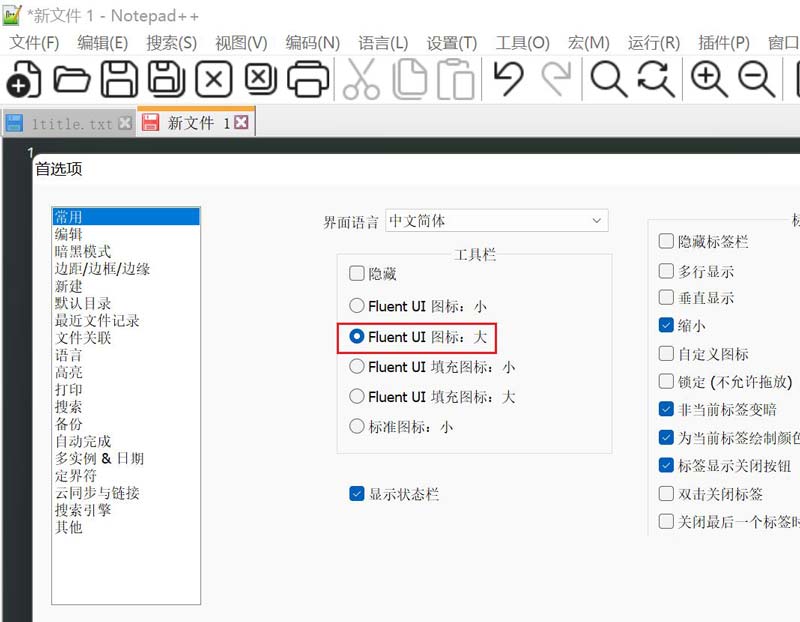Click the Undo arrow icon

click(508, 79)
